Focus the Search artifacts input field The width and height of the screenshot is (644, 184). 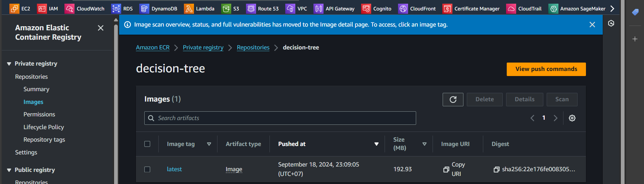pyautogui.click(x=280, y=118)
